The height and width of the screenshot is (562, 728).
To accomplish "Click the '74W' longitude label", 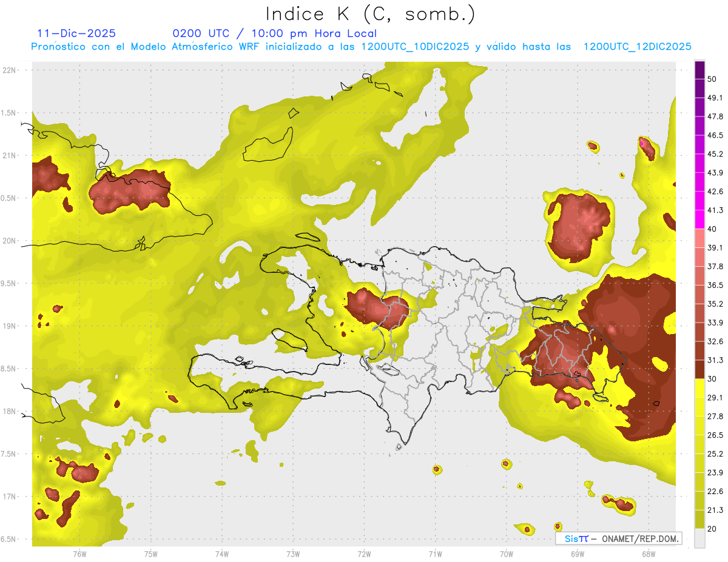I will (221, 554).
